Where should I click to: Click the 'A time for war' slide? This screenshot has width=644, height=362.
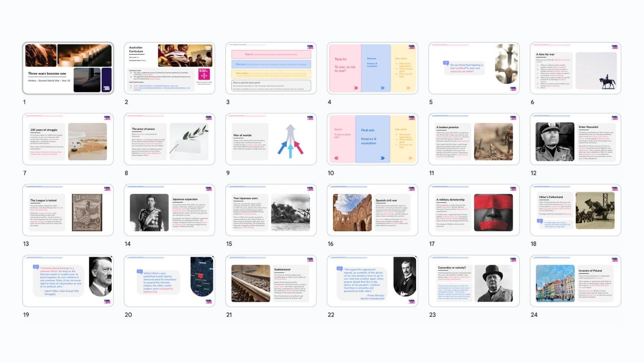[x=575, y=68]
